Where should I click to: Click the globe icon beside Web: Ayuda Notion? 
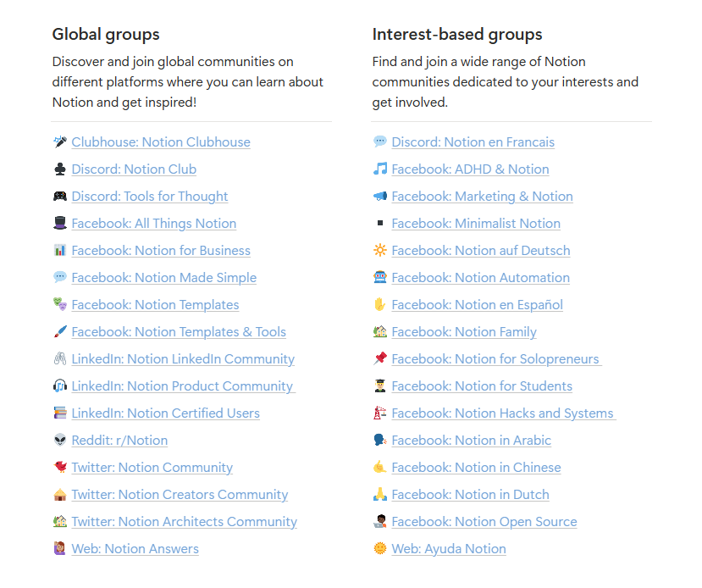379,548
